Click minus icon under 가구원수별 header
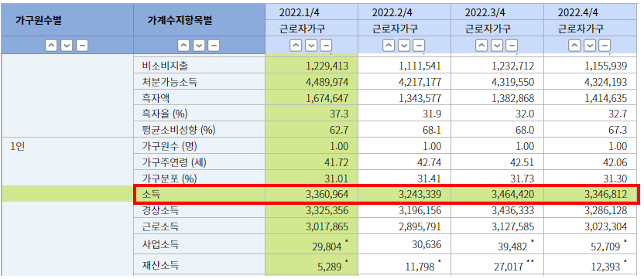The height and width of the screenshot is (279, 644). (x=82, y=46)
